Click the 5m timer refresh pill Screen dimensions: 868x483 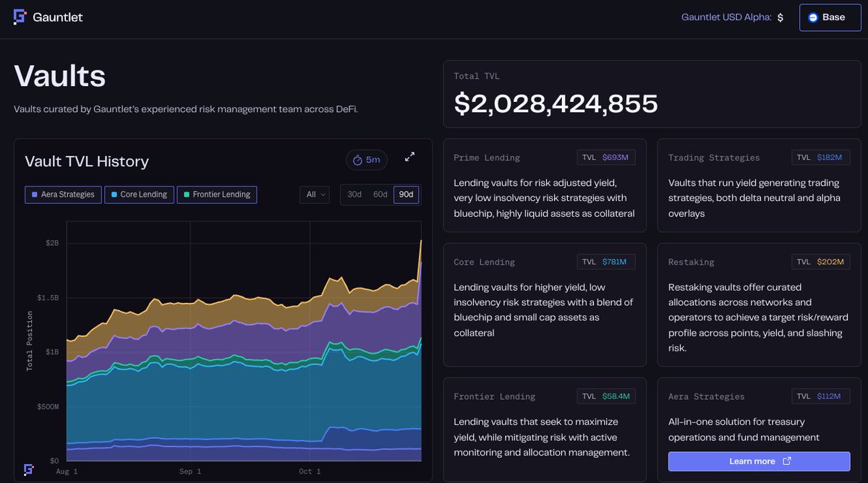click(367, 160)
